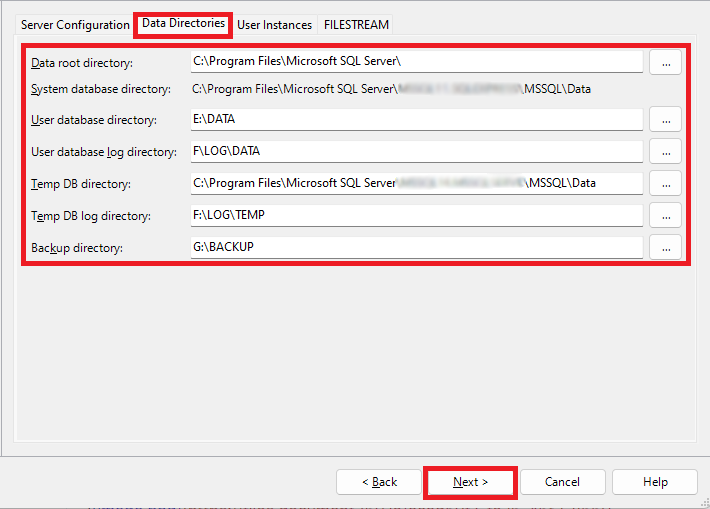Open Help for this setup page

click(655, 482)
